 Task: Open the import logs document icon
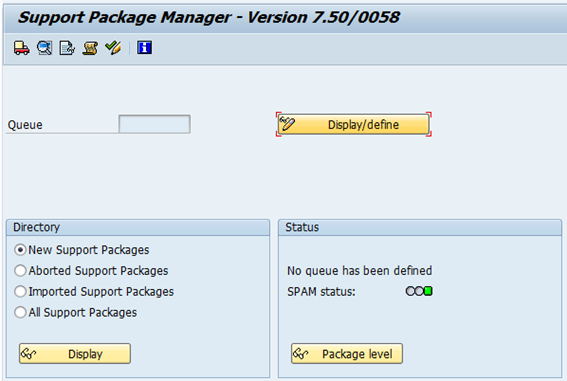click(67, 48)
